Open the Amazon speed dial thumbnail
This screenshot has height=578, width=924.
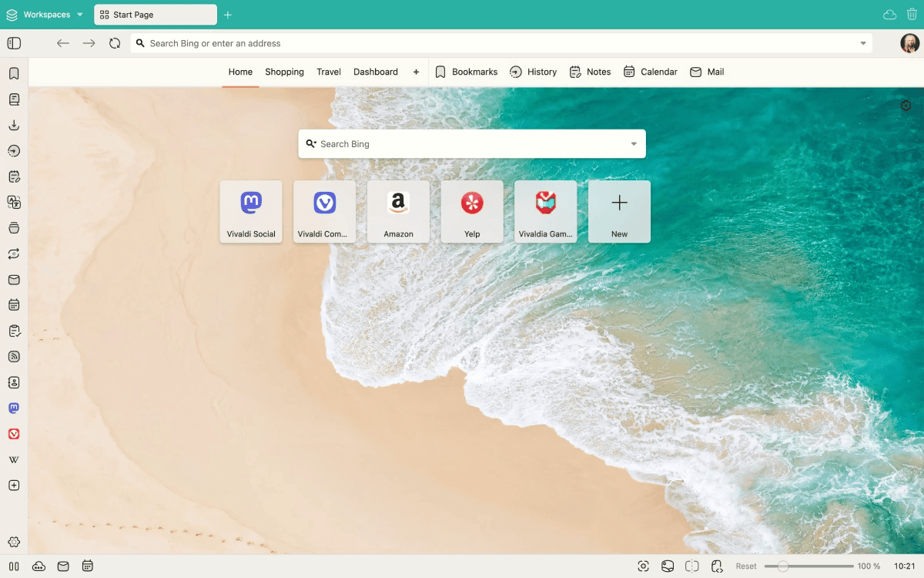point(398,211)
